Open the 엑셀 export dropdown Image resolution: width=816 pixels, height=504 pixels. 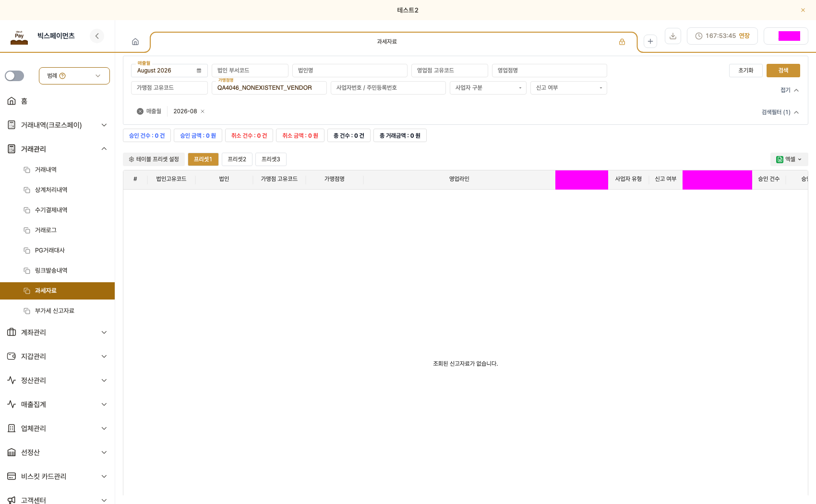pyautogui.click(x=789, y=159)
